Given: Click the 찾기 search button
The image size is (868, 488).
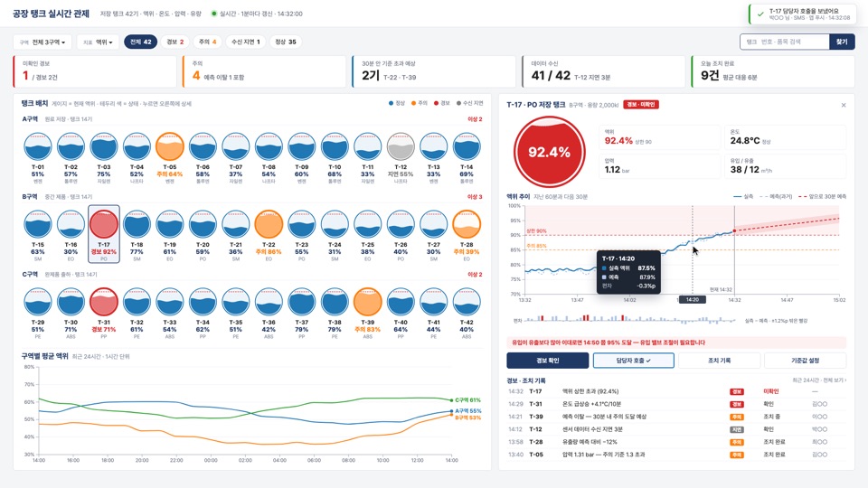Looking at the screenshot, I should click(x=842, y=42).
